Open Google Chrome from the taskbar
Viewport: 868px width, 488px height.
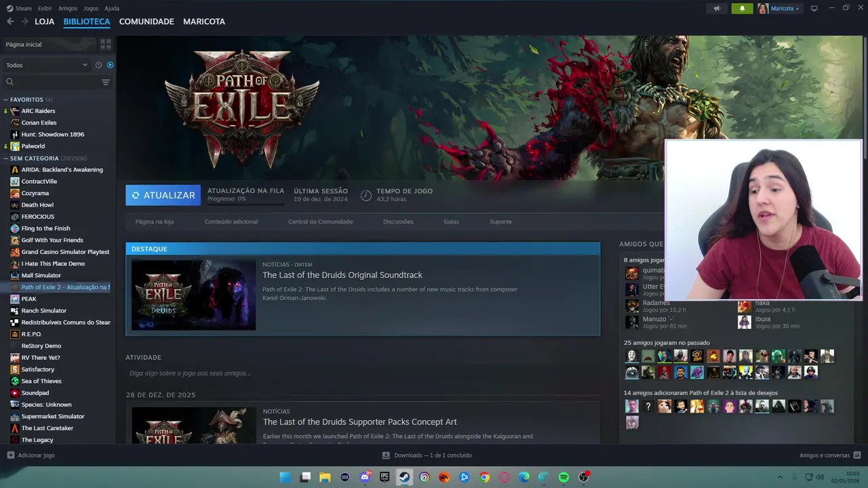[x=484, y=477]
